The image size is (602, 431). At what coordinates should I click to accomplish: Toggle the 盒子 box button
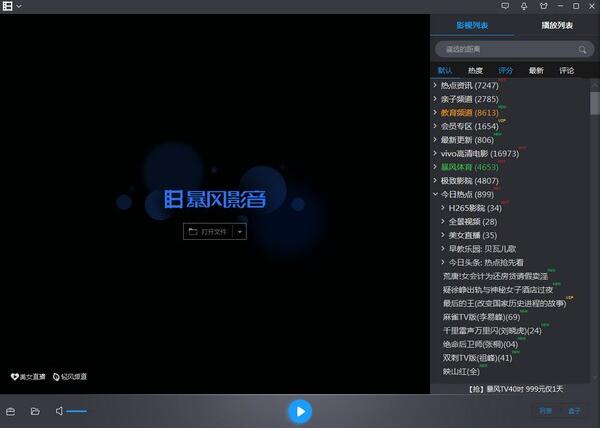574,411
